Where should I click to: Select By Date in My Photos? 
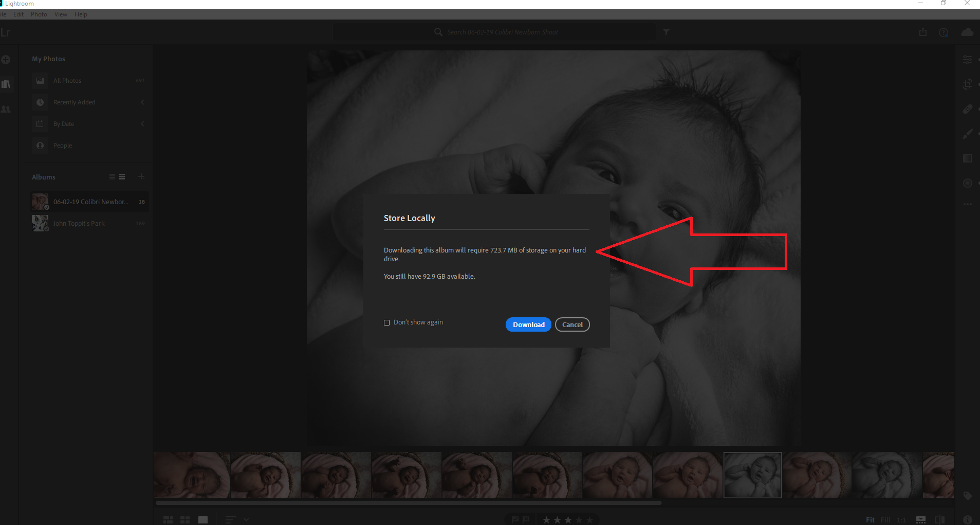pyautogui.click(x=89, y=124)
